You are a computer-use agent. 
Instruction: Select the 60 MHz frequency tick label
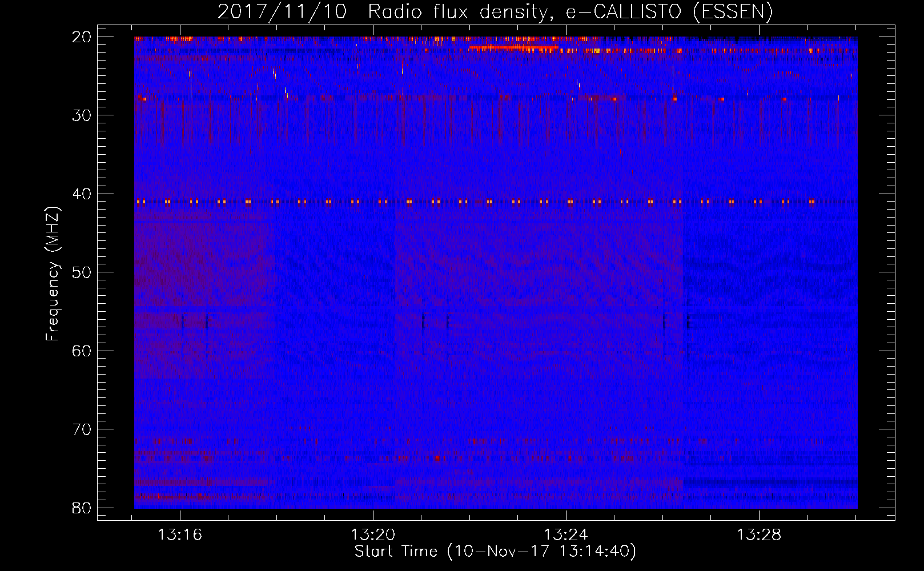pyautogui.click(x=82, y=351)
